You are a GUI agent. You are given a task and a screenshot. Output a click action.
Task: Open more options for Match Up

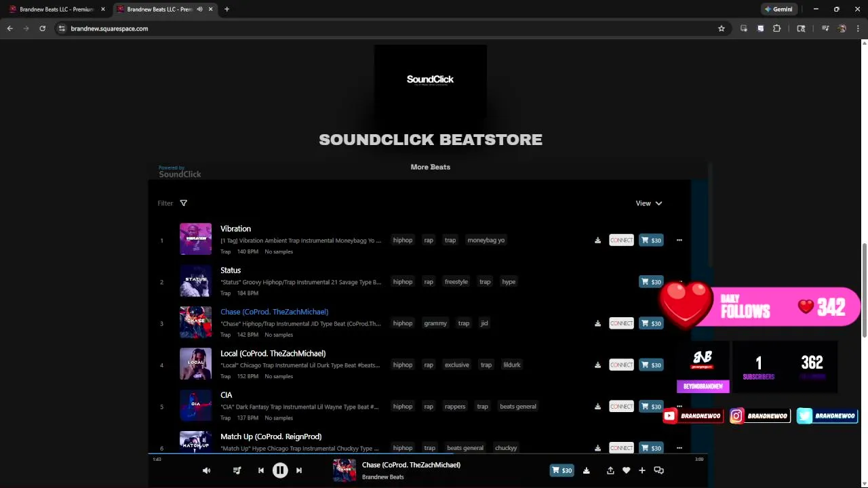click(x=679, y=448)
